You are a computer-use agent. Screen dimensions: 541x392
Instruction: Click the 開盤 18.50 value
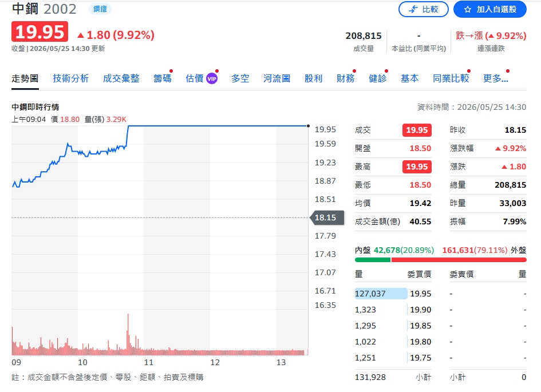point(420,148)
